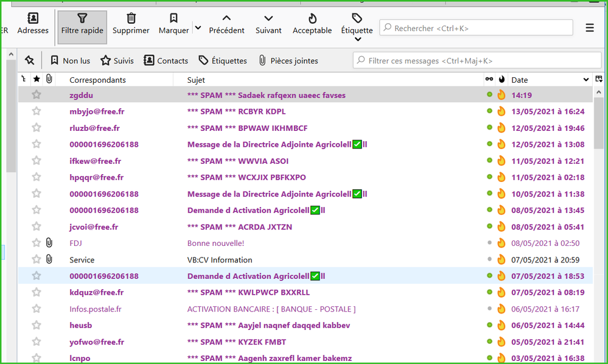Expand the Marquer dropdown arrow
Image resolution: width=608 pixels, height=364 pixels.
pos(198,28)
